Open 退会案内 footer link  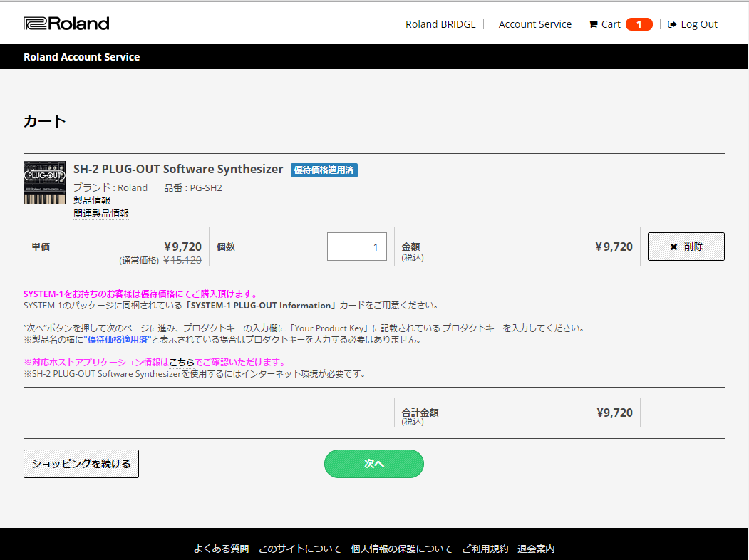pyautogui.click(x=536, y=549)
